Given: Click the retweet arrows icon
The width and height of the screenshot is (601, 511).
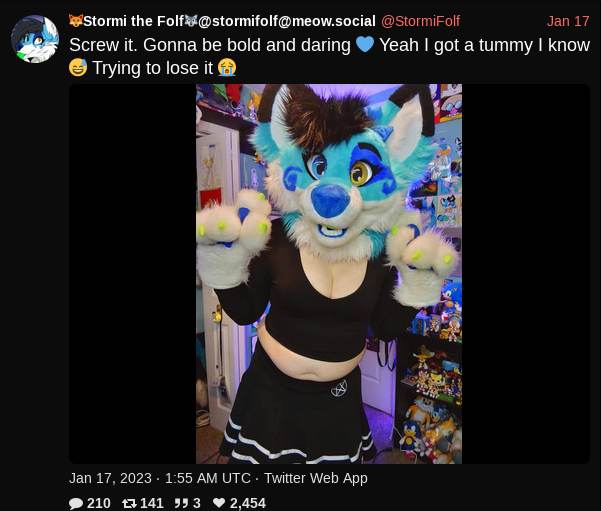Looking at the screenshot, I should coord(129,503).
